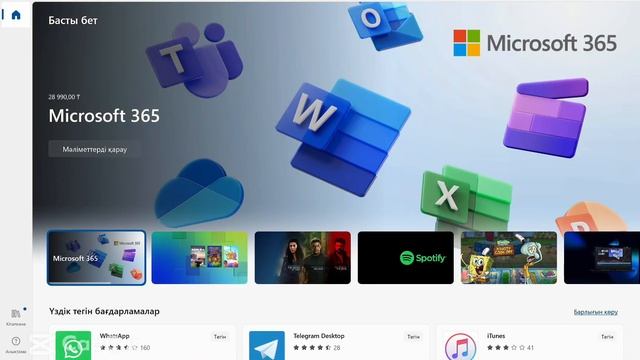Click the WhatsApp star rating of 160

click(x=125, y=348)
